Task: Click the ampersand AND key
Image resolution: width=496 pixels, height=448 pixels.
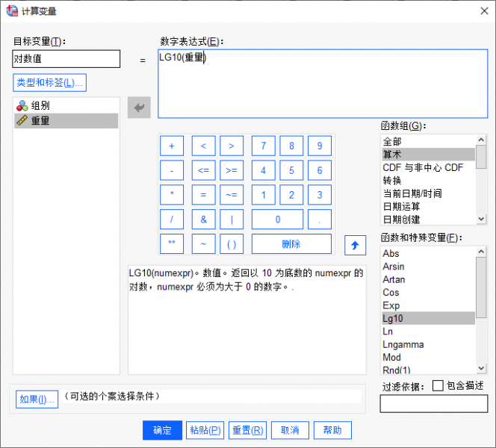Action: [203, 219]
